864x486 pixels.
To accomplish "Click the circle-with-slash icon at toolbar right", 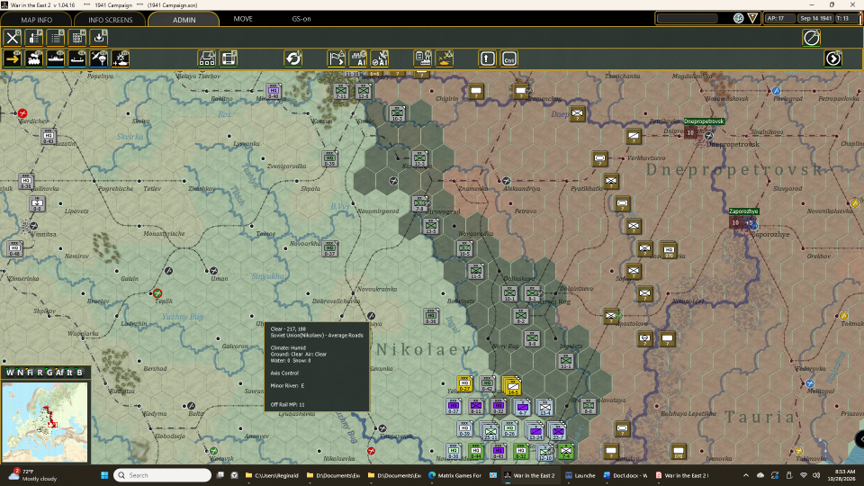I will coord(812,38).
